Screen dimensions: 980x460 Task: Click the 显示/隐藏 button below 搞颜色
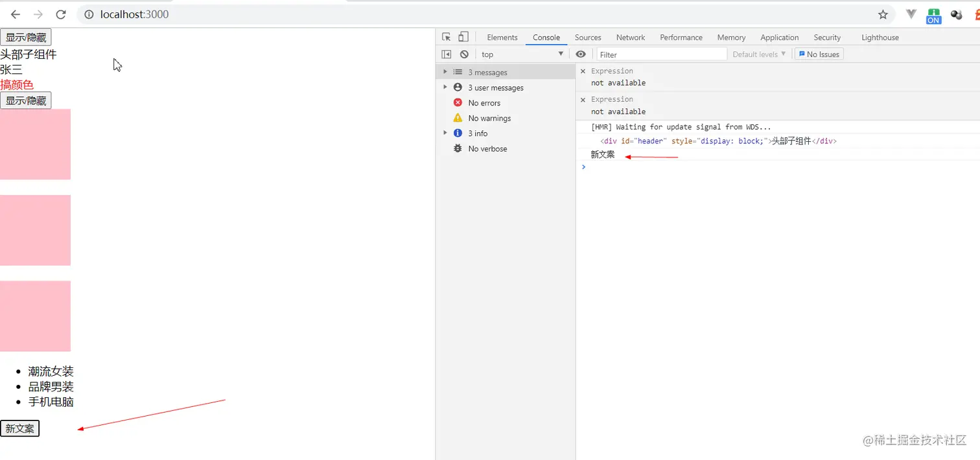(x=25, y=100)
